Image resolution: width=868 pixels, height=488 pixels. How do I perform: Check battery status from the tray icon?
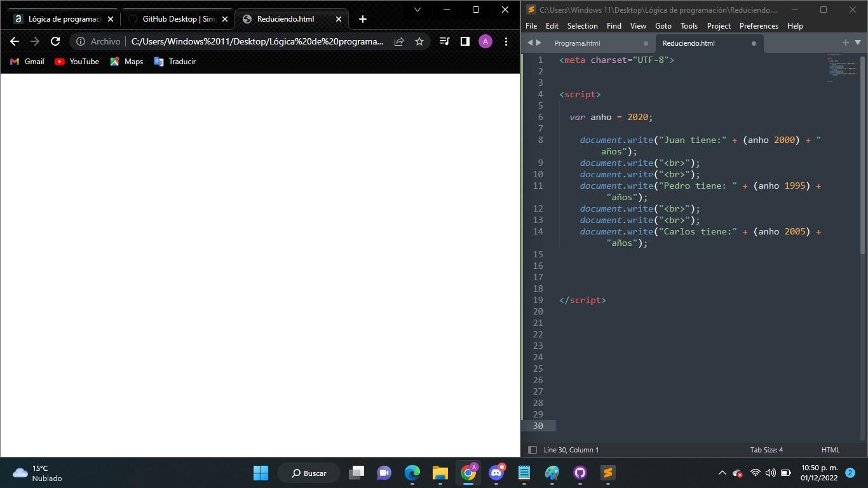point(786,473)
